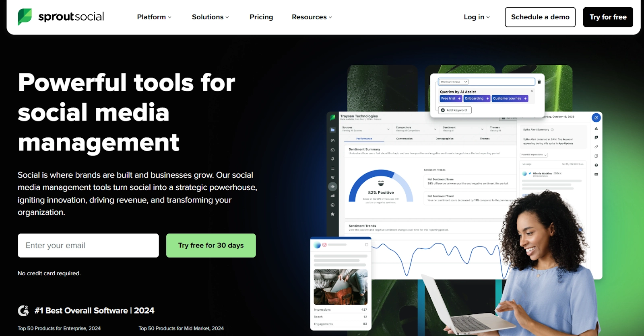Go to the Pricing page

coord(261,17)
